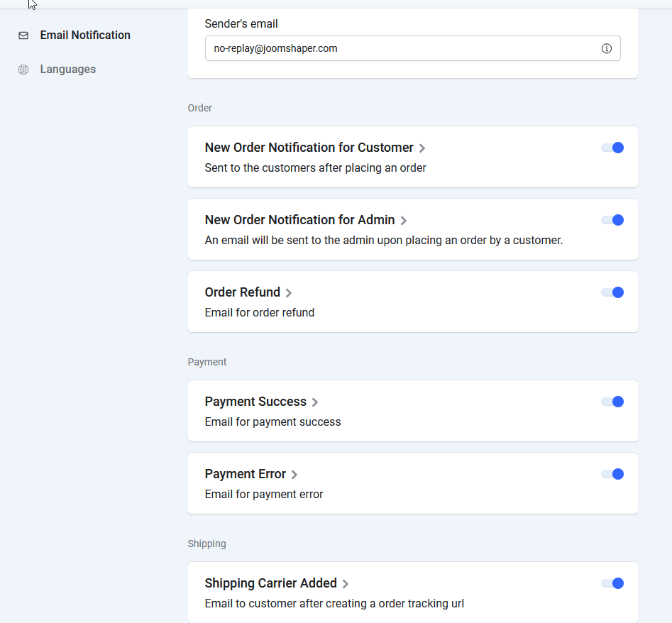Turn off New Order Notification for Admin
Screen dimensions: 672x623
tap(612, 220)
